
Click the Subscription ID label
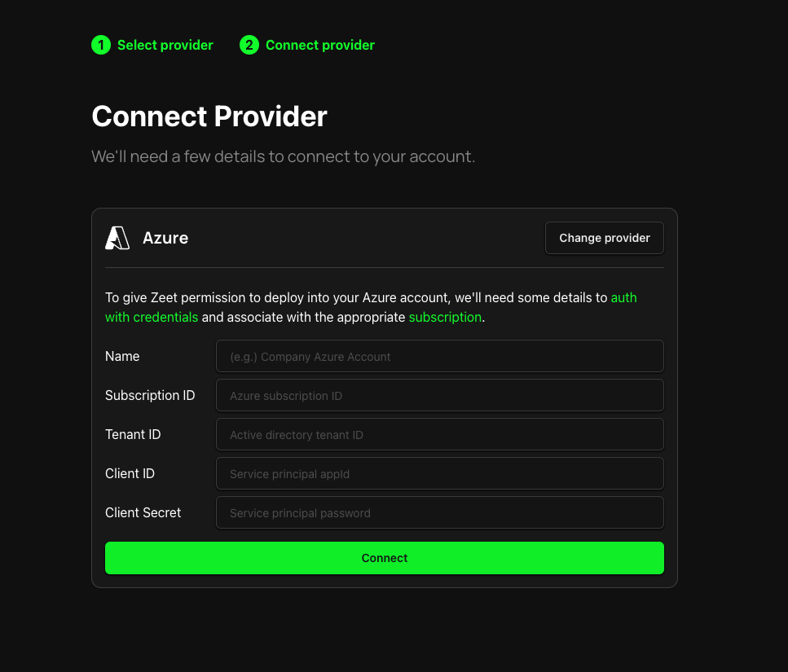[150, 395]
